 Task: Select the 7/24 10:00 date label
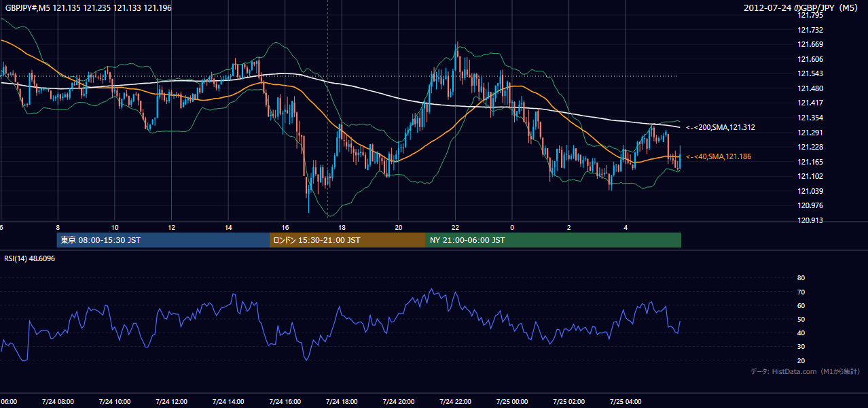click(x=115, y=401)
